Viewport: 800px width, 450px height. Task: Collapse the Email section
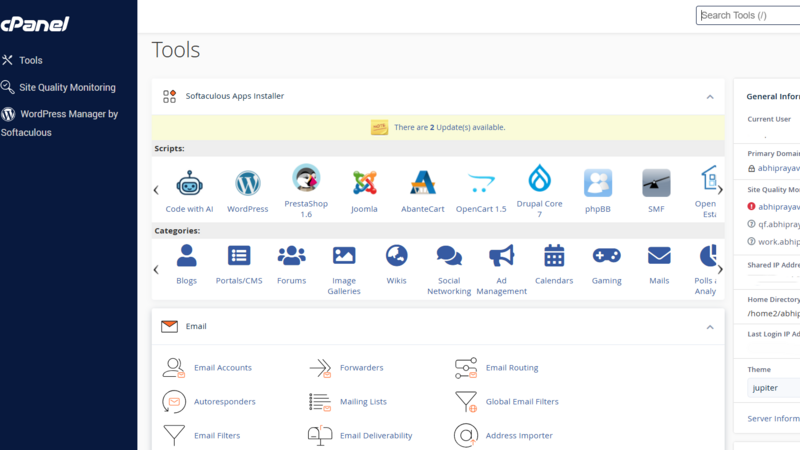point(710,327)
